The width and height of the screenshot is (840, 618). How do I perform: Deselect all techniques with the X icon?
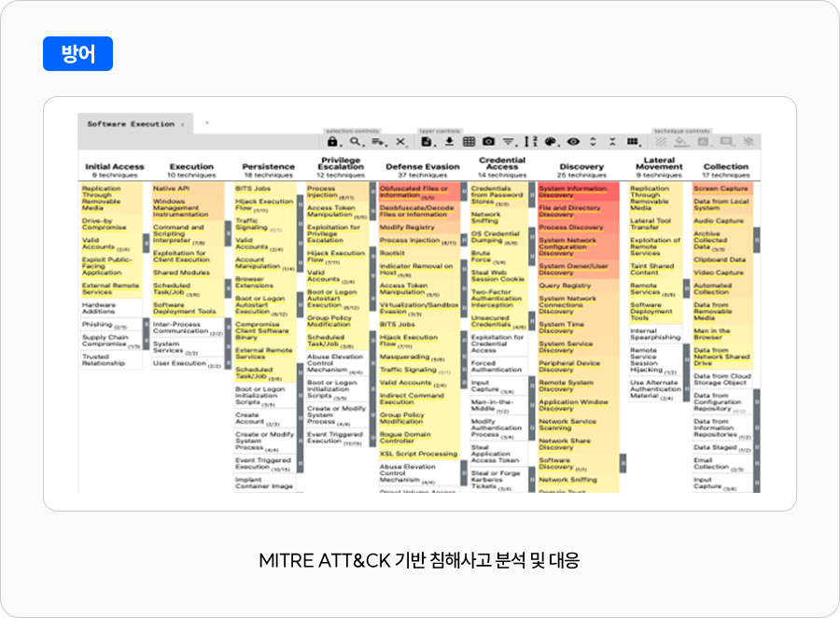click(400, 142)
